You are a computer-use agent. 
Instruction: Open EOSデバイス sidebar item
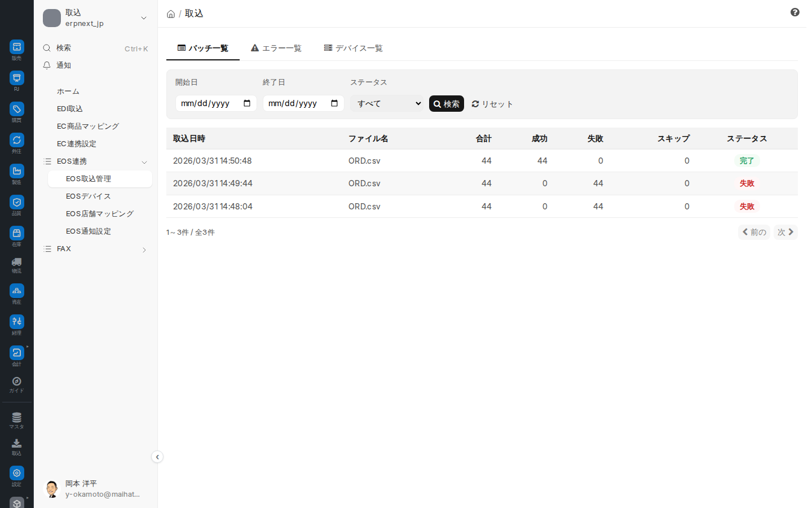pyautogui.click(x=89, y=196)
